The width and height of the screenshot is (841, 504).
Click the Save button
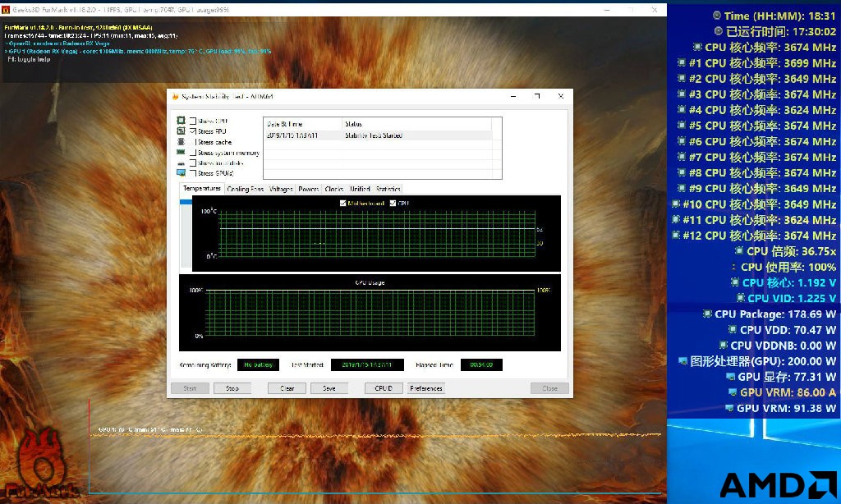tap(329, 388)
